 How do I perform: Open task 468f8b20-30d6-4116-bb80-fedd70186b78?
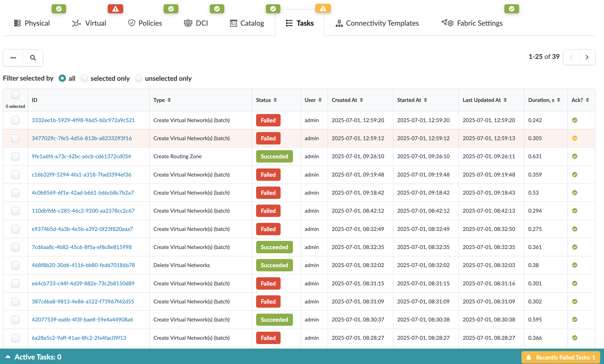coord(83,265)
